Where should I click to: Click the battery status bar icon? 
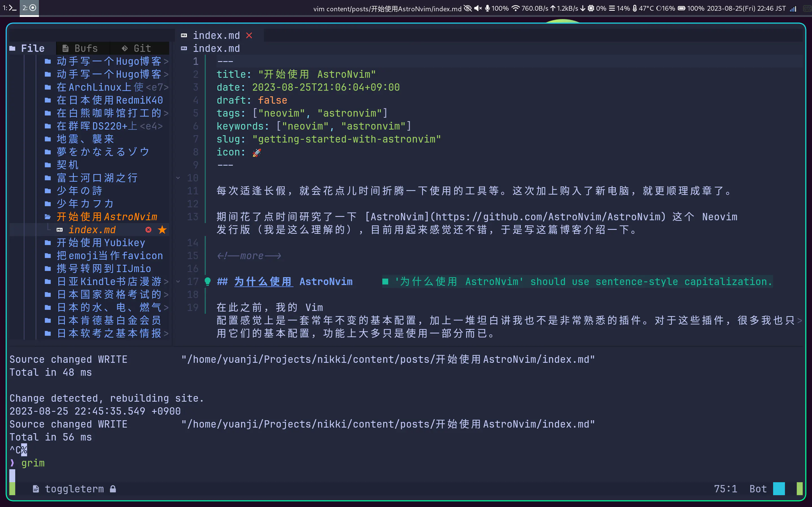click(x=681, y=8)
